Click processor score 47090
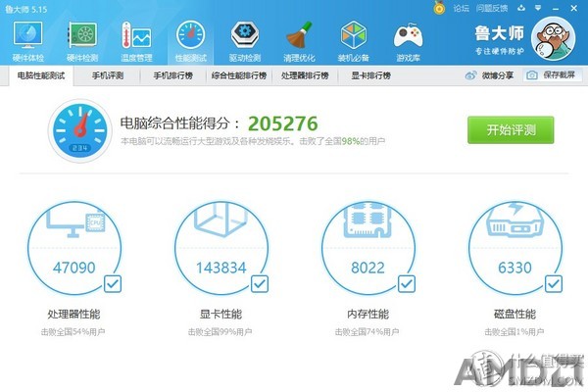588x392 pixels. click(74, 268)
